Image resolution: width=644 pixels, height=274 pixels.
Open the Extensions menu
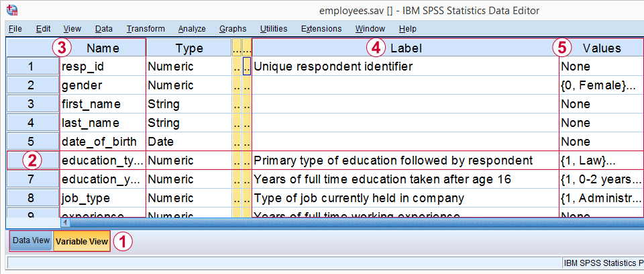321,29
